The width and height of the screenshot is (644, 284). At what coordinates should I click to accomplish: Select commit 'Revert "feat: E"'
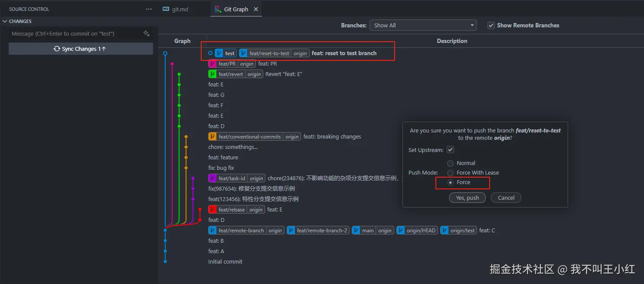click(284, 74)
